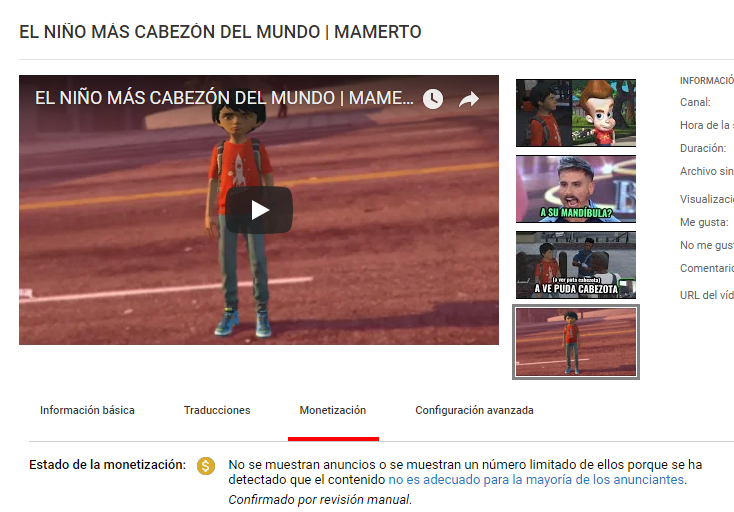The height and width of the screenshot is (512, 734).
Task: Click the 'Me gusta:' info label
Action: pos(704,222)
